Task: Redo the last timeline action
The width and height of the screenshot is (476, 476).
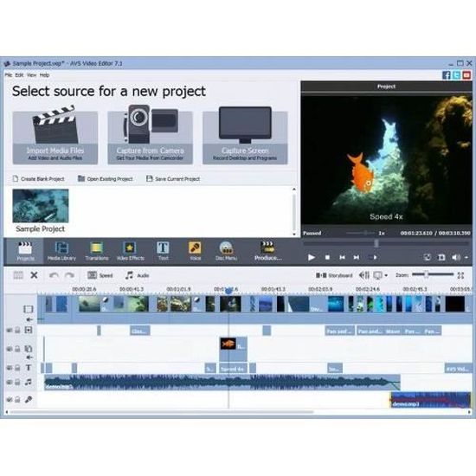Action: 69,275
